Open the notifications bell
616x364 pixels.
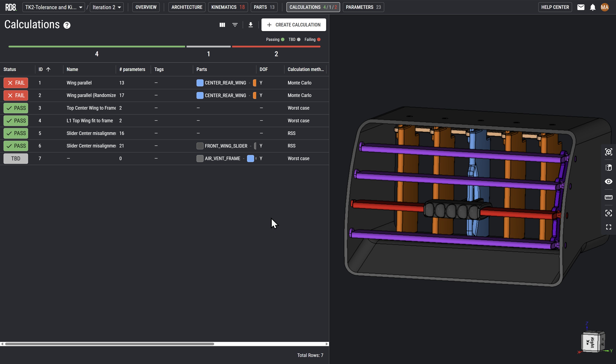593,7
